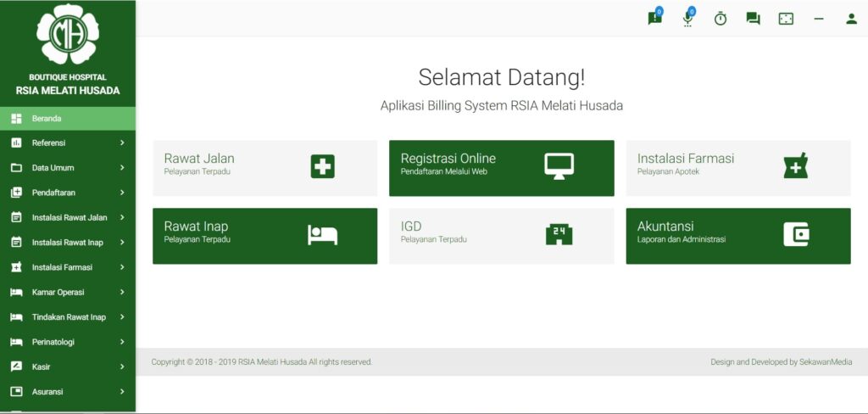The image size is (868, 414).
Task: Expand the Pendaftaran chevron
Action: [122, 193]
